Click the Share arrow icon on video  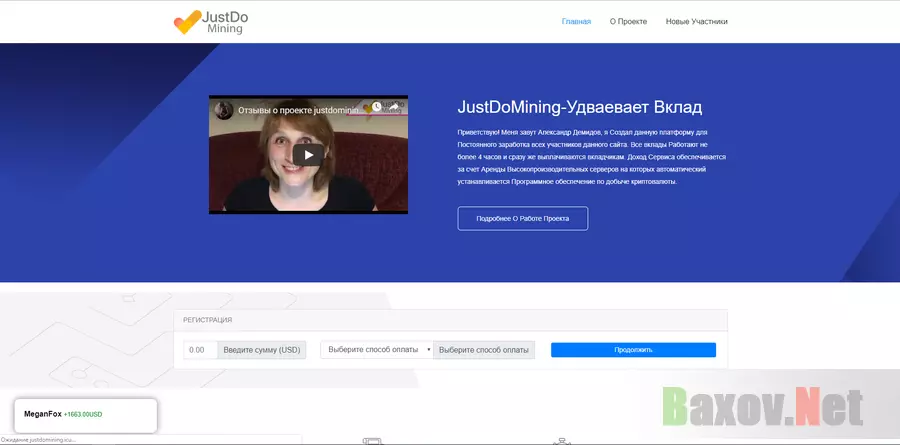pyautogui.click(x=394, y=106)
